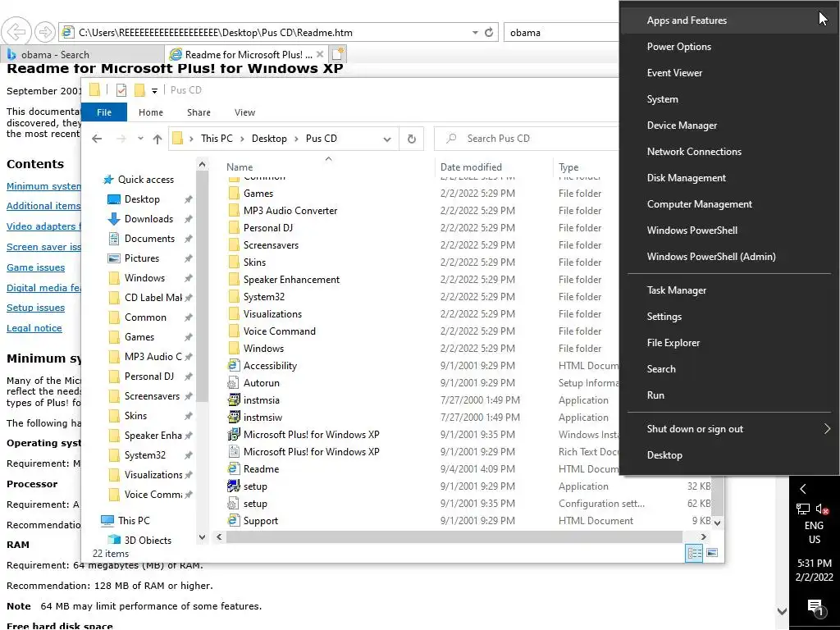Refresh the Readme.htm page in browser
Image resolution: width=840 pixels, height=630 pixels.
pos(489,32)
